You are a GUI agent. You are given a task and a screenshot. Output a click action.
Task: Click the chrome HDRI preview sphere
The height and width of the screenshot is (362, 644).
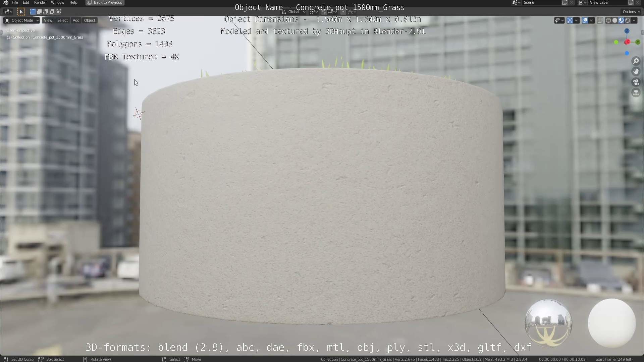[x=548, y=323]
